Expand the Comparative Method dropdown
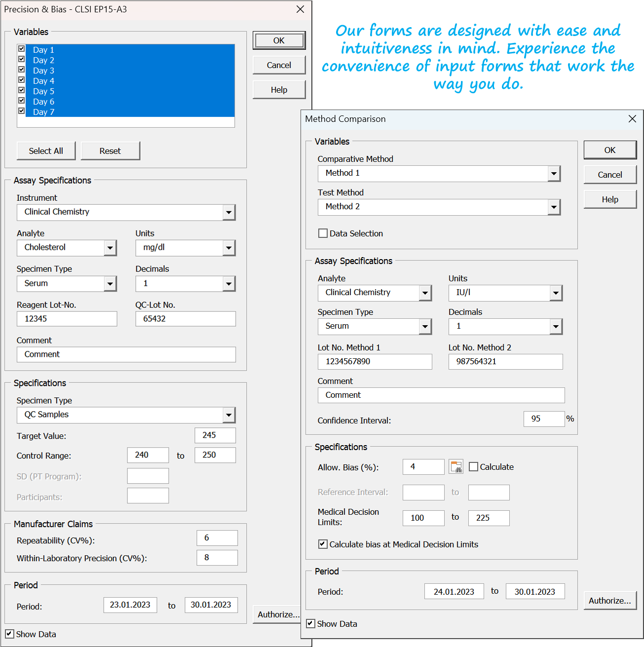Image resolution: width=644 pixels, height=647 pixels. click(554, 174)
